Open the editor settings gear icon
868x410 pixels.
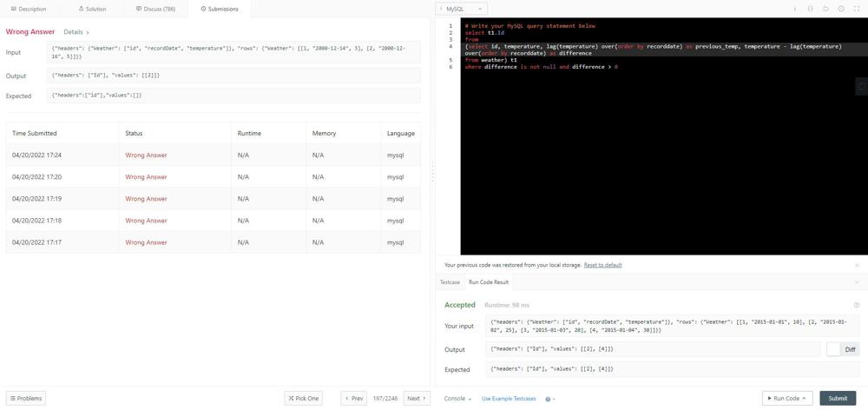coord(841,9)
